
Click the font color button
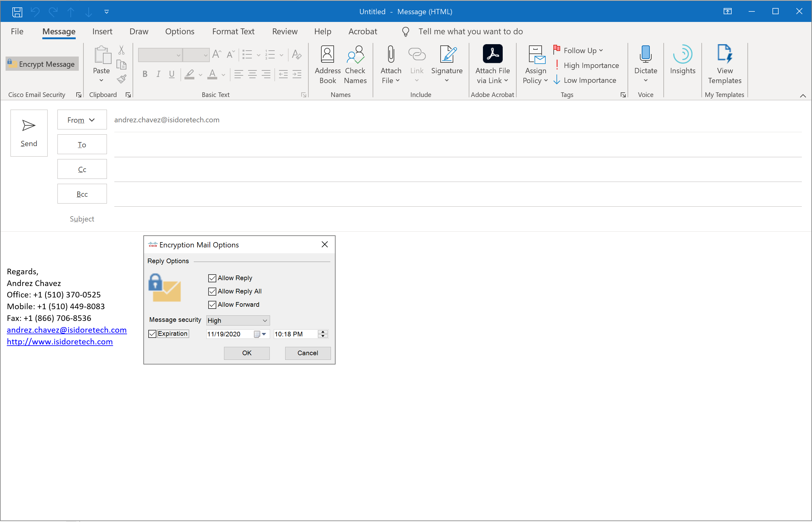pos(212,74)
